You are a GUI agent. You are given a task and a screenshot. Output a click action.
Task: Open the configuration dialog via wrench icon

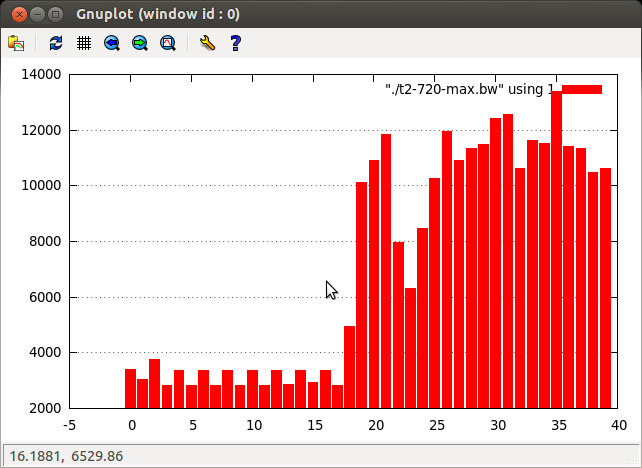(x=207, y=43)
